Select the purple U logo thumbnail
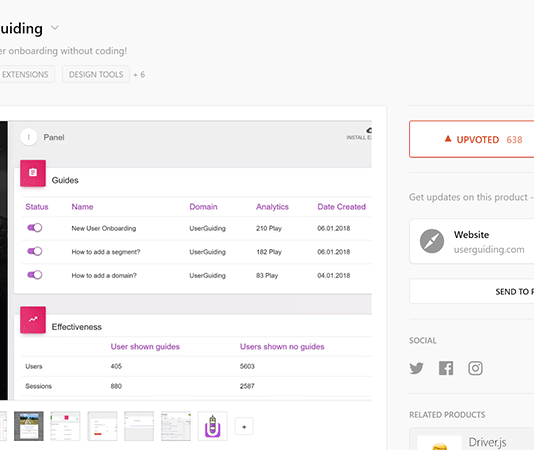Viewport: 534px width, 450px height. [x=213, y=426]
